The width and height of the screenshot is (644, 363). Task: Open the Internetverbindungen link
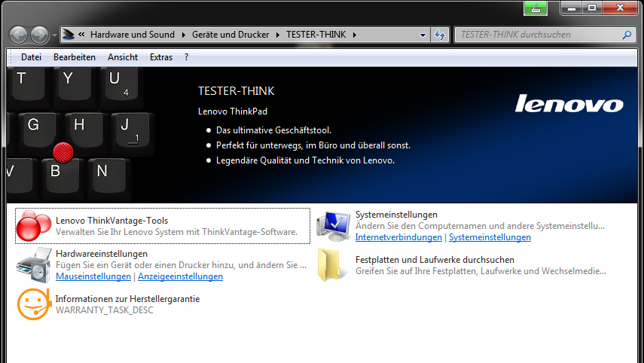pyautogui.click(x=398, y=237)
